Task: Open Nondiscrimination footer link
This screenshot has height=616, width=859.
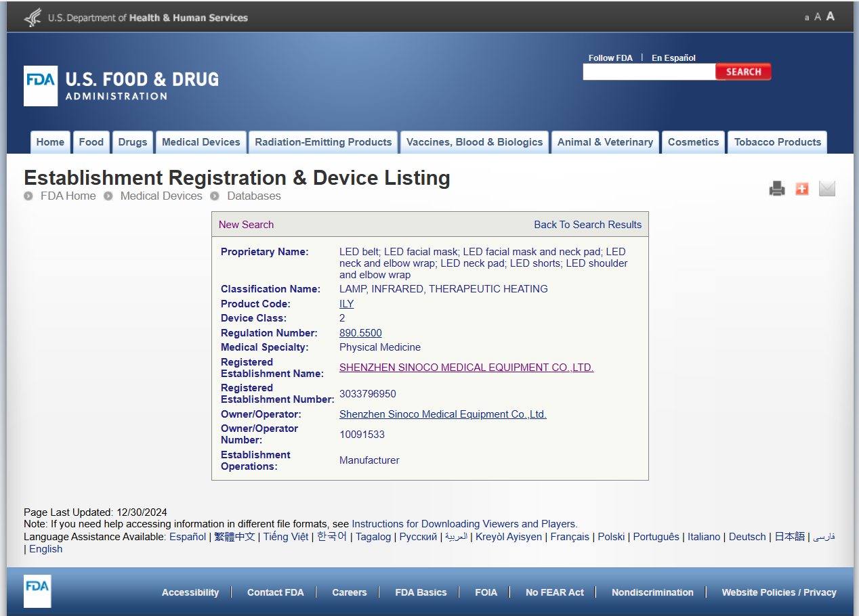Action: (652, 592)
